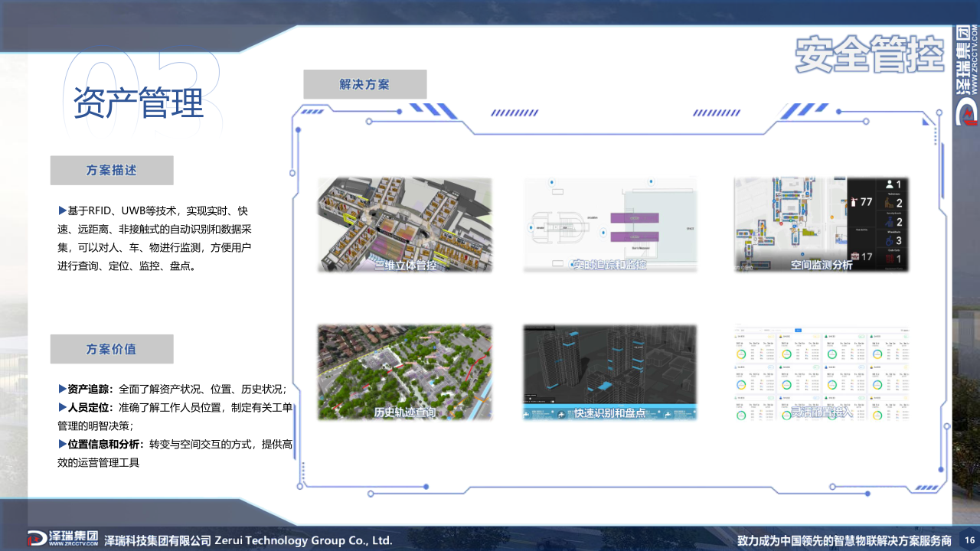
Task: Select the 方案描述 heading box
Action: coord(112,170)
